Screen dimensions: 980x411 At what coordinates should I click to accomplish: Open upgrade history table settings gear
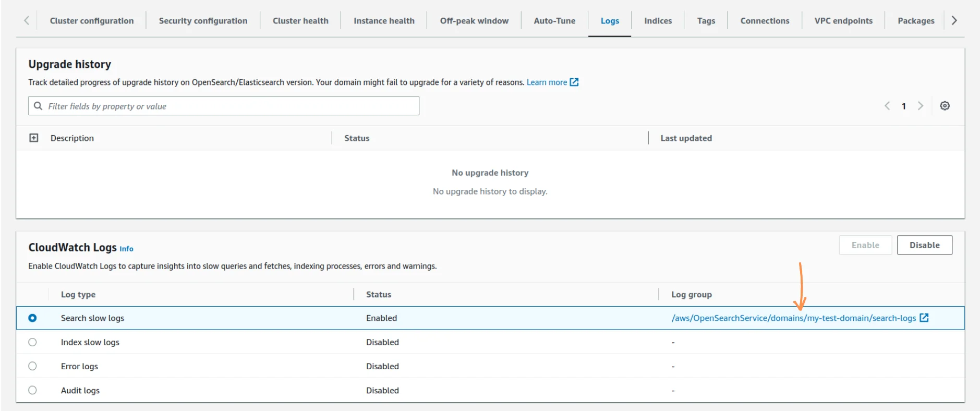point(945,106)
